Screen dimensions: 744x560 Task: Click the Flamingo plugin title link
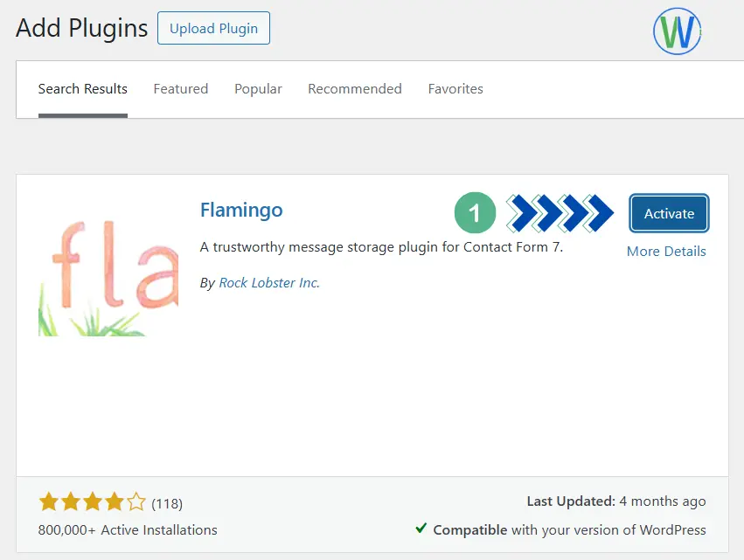[241, 211]
